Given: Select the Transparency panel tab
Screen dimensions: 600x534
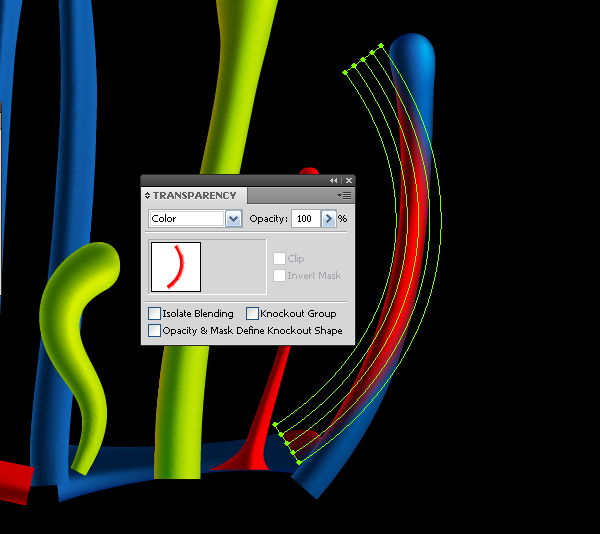Looking at the screenshot, I should [x=194, y=195].
